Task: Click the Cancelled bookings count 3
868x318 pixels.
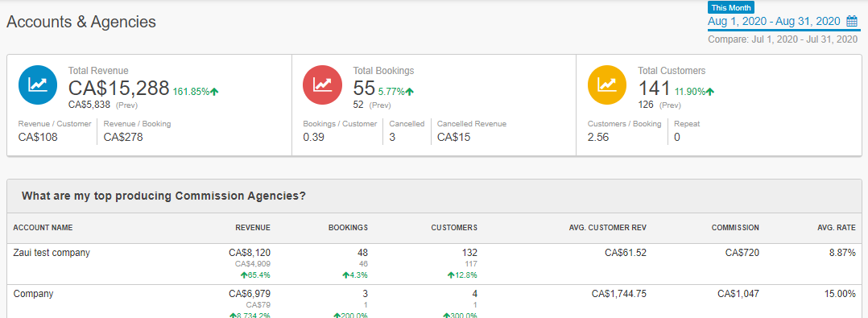Action: click(392, 137)
